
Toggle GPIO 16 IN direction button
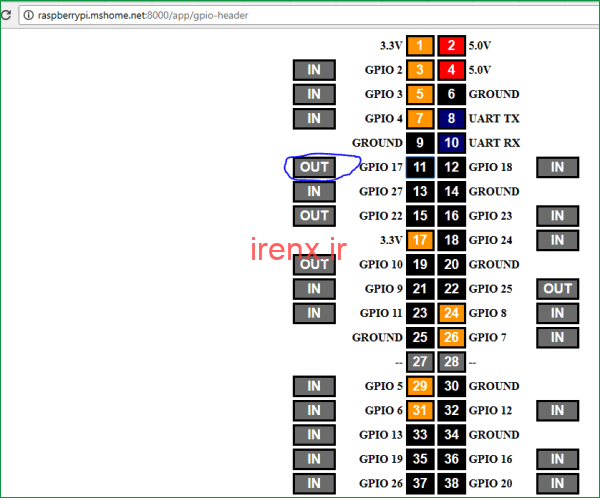[x=558, y=459]
